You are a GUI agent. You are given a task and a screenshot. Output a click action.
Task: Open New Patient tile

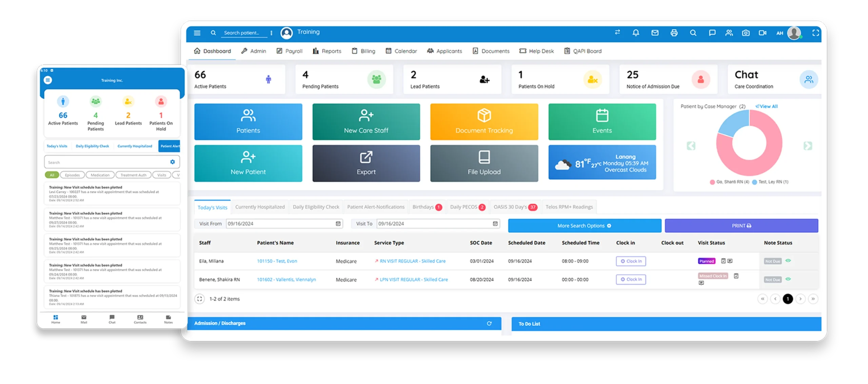pos(248,163)
